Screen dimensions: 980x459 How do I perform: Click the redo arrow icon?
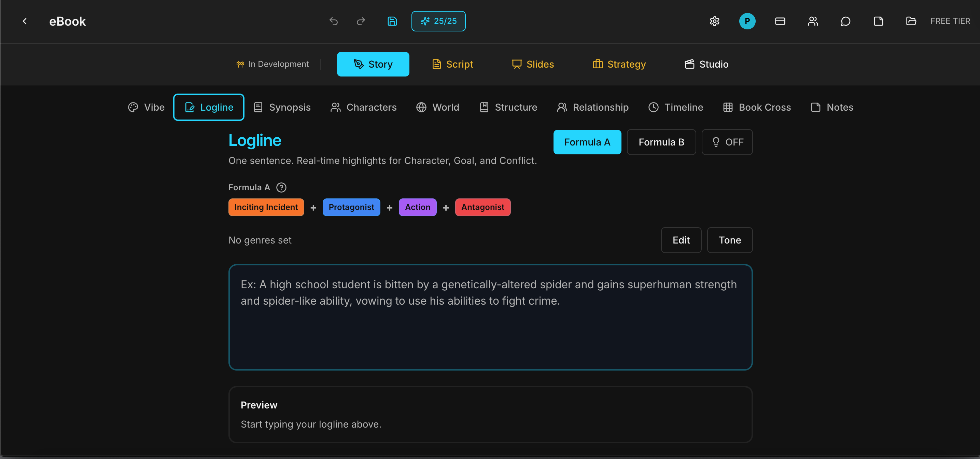(361, 21)
